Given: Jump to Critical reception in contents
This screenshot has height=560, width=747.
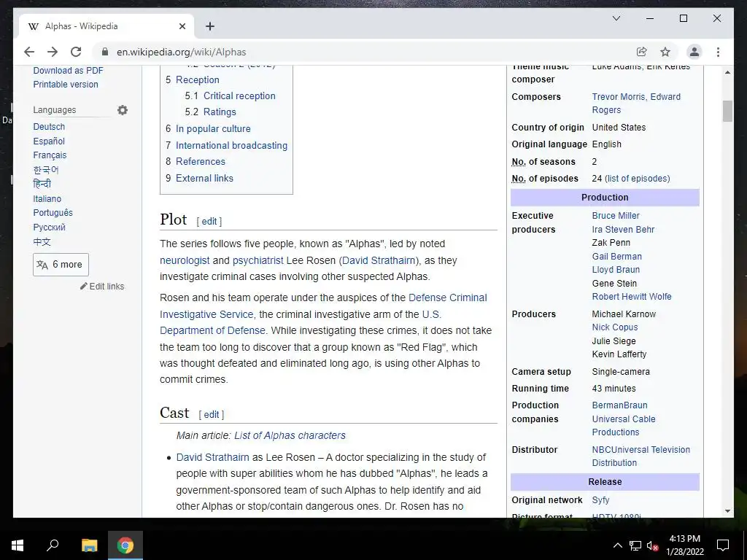Looking at the screenshot, I should point(239,96).
